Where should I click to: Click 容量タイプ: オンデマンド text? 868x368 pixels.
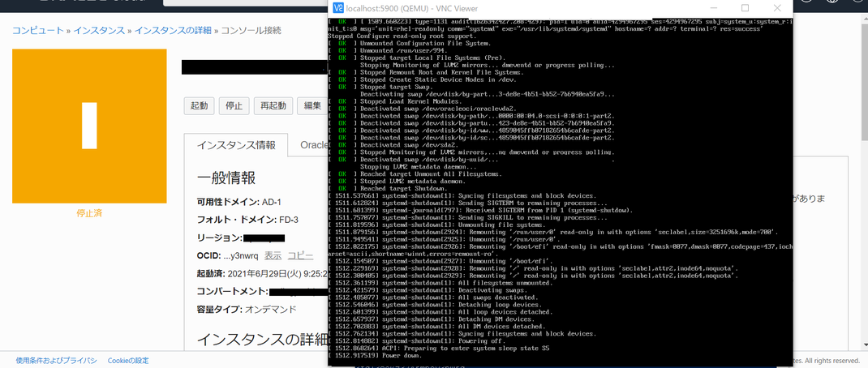pyautogui.click(x=247, y=310)
